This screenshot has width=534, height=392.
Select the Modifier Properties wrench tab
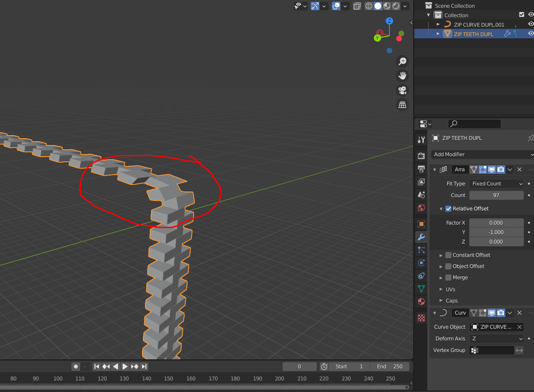coord(421,237)
